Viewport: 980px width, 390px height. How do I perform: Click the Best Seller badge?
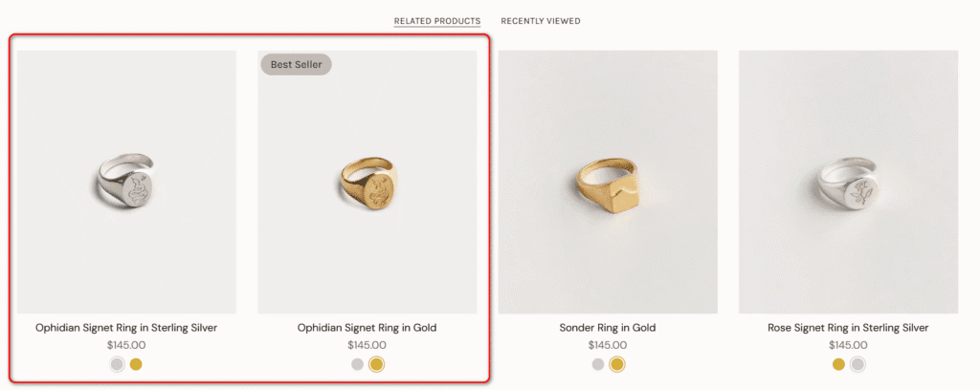[296, 65]
